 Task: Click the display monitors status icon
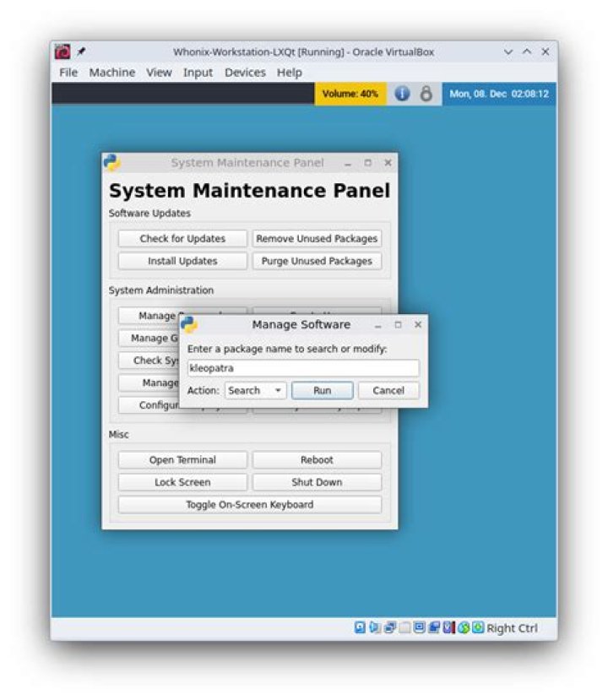pyautogui.click(x=434, y=627)
